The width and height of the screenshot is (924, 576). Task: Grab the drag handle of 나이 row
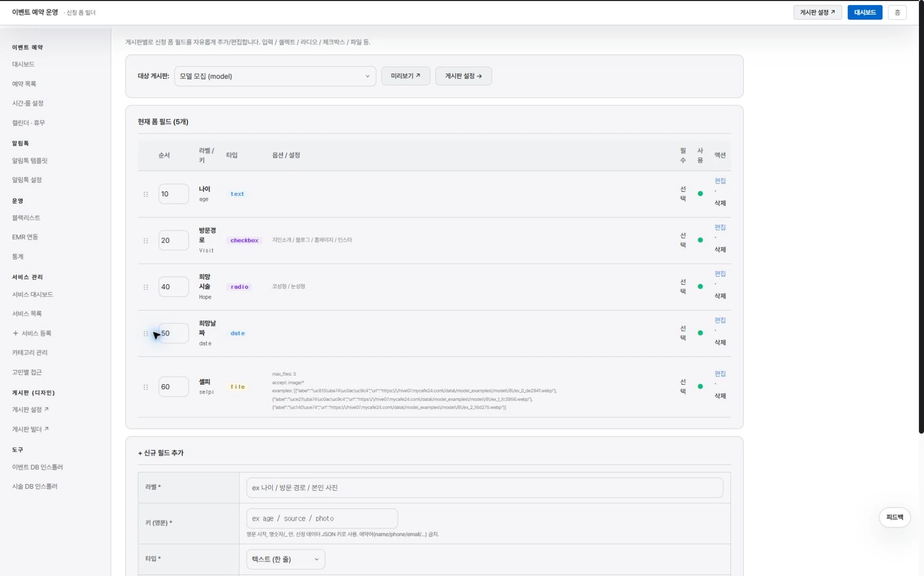point(146,194)
